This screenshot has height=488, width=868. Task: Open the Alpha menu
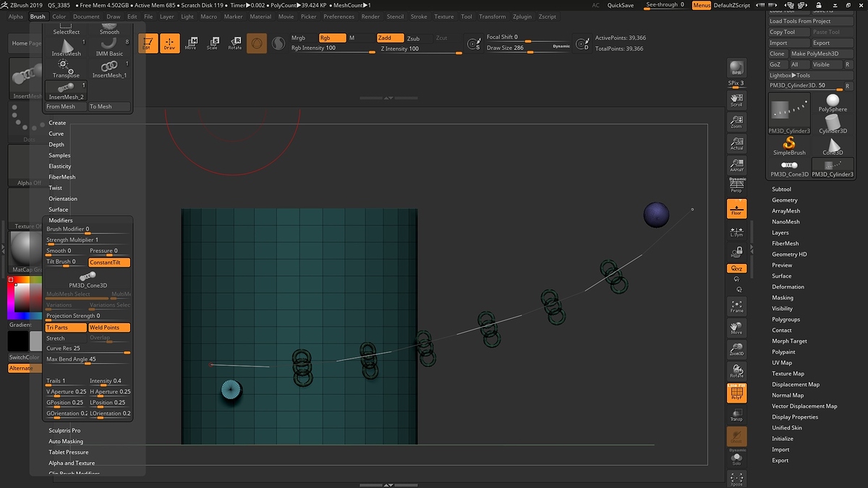tap(16, 16)
